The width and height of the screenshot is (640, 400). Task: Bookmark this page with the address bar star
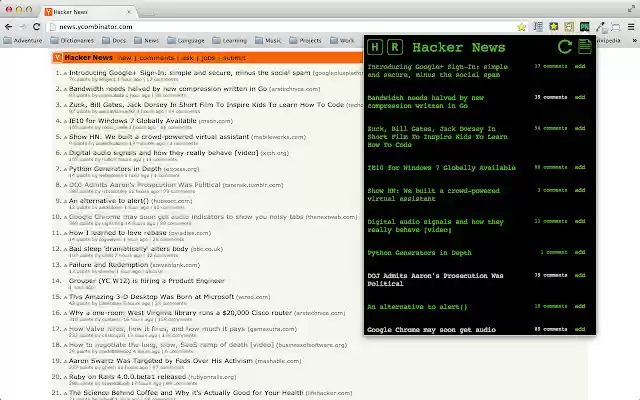(x=521, y=27)
